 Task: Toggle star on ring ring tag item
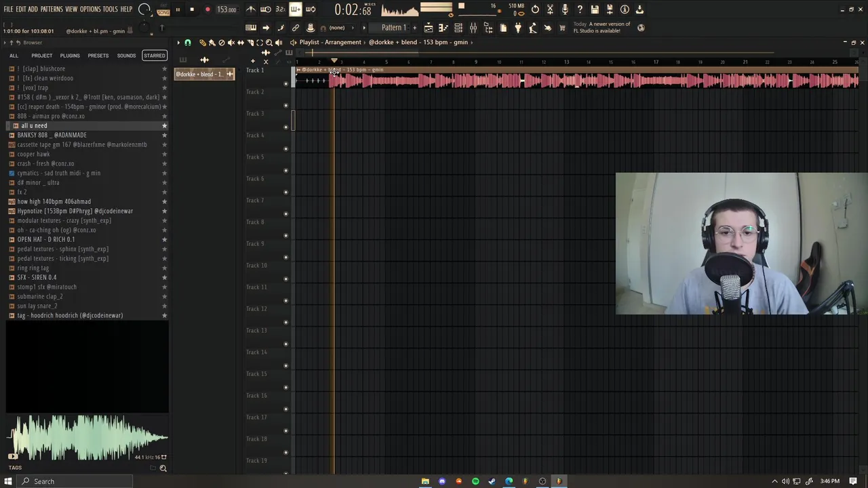tap(164, 268)
